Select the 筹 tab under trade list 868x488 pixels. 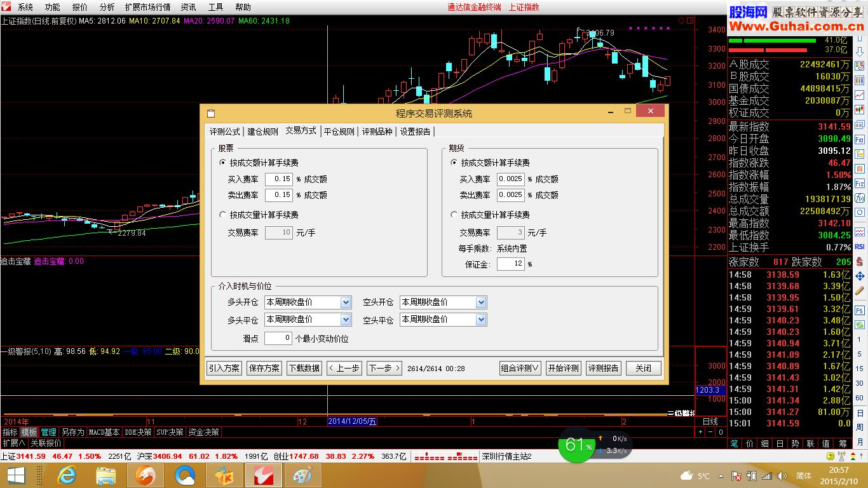click(843, 444)
